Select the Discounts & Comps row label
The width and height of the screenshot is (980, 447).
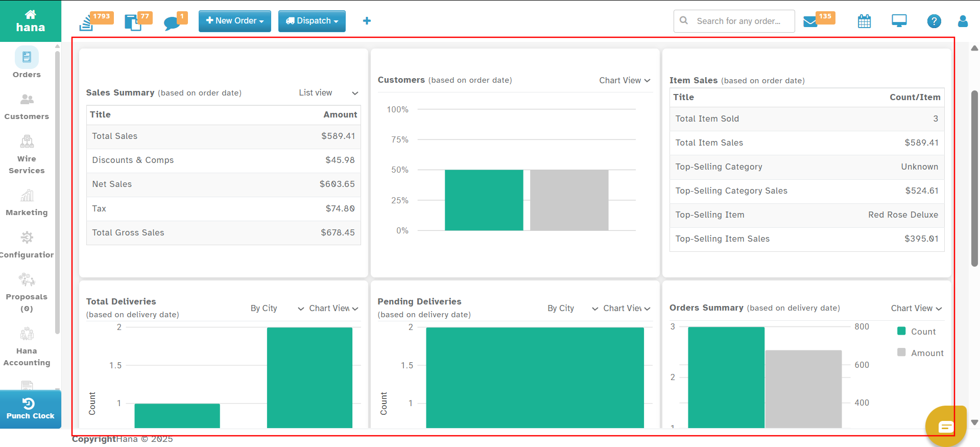click(x=133, y=160)
